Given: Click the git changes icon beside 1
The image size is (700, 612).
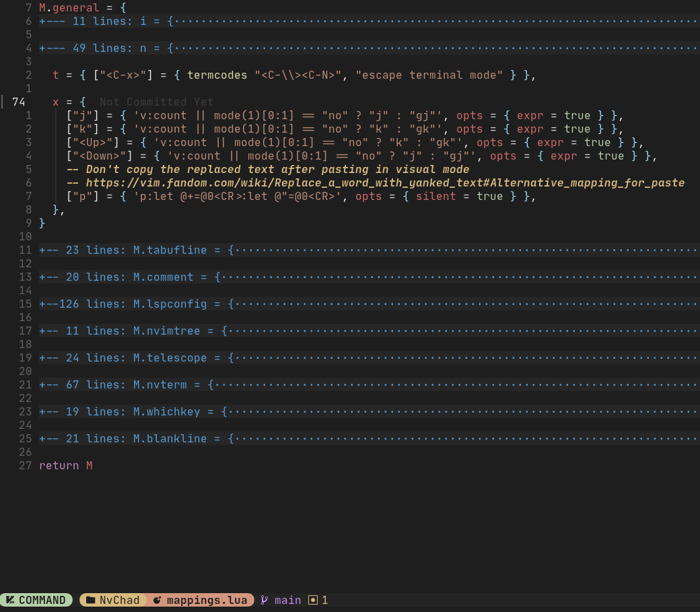Looking at the screenshot, I should click(x=313, y=600).
